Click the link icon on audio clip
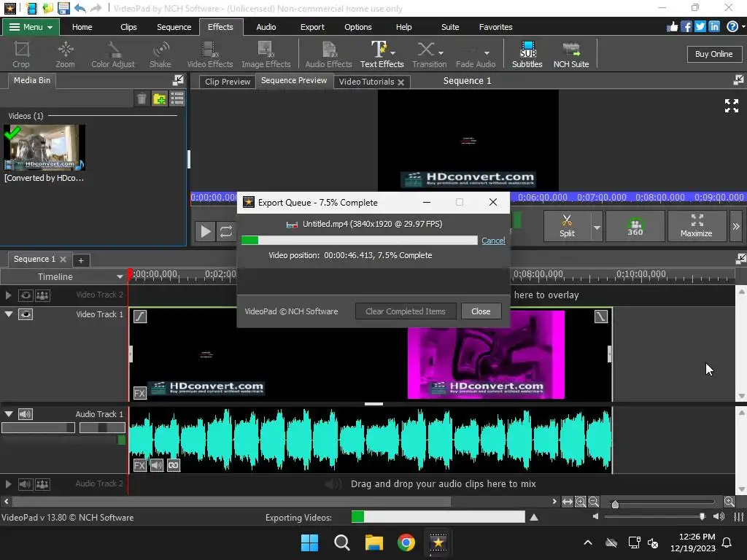747x560 pixels. 174,465
